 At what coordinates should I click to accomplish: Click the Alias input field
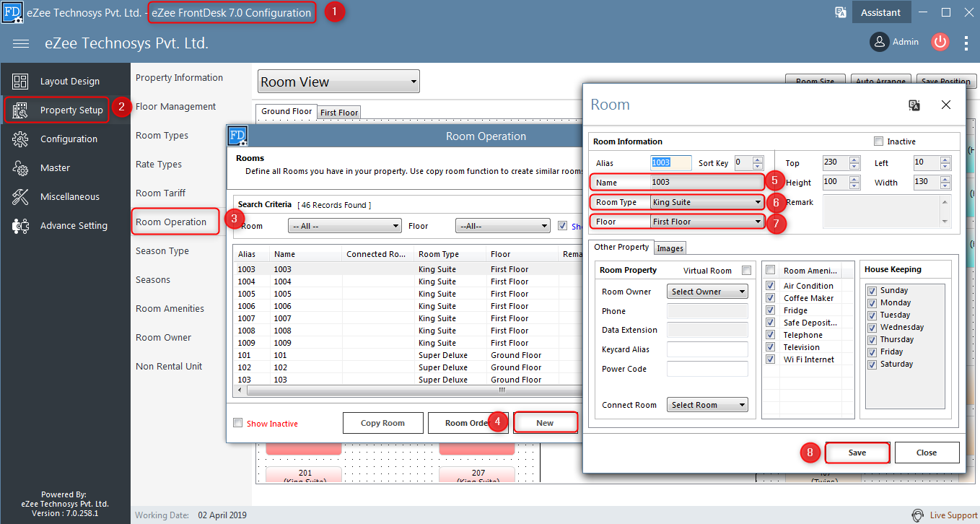671,163
